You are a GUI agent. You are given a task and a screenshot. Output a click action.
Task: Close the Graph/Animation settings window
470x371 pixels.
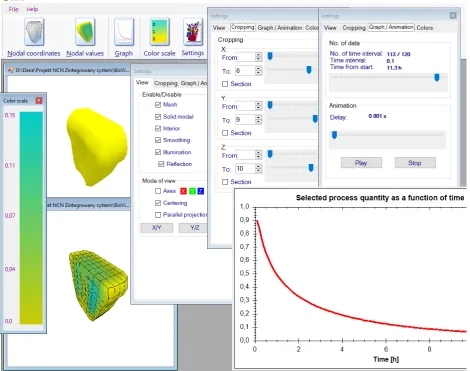click(x=453, y=15)
